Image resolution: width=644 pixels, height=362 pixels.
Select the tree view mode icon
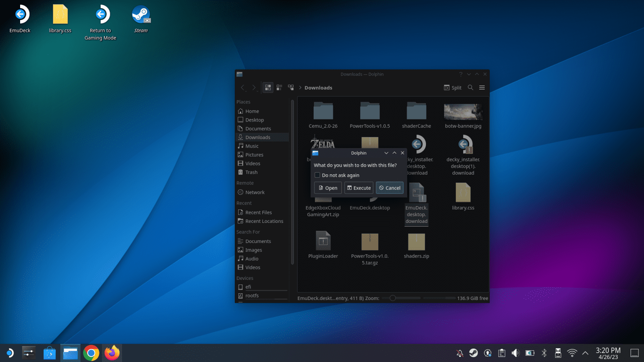click(291, 88)
